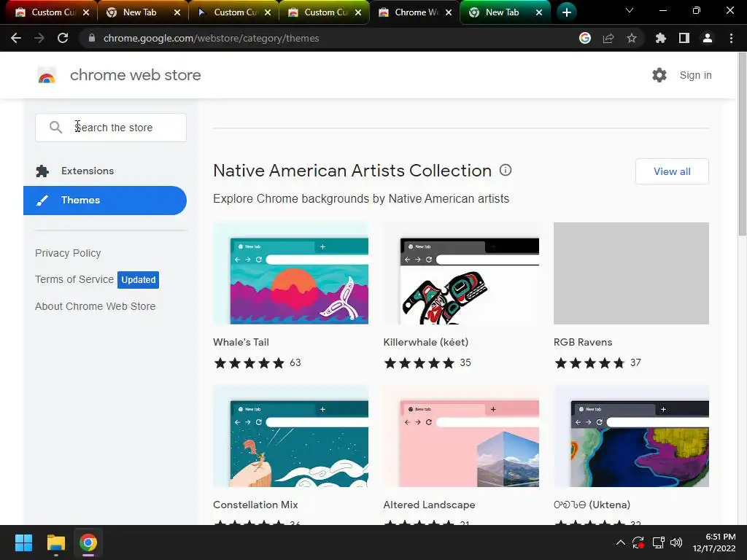Toggle the Chrome side panel icon
The height and width of the screenshot is (560, 747).
point(684,38)
